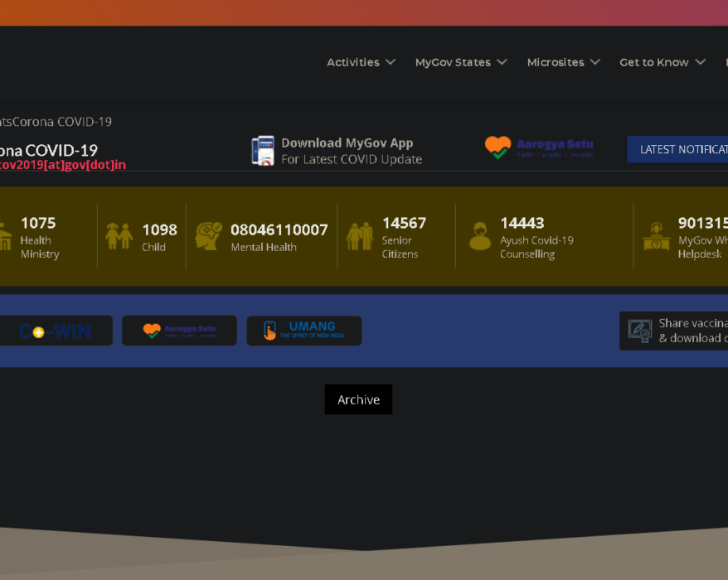
Task: Click the Child helpline icon
Action: tap(119, 236)
